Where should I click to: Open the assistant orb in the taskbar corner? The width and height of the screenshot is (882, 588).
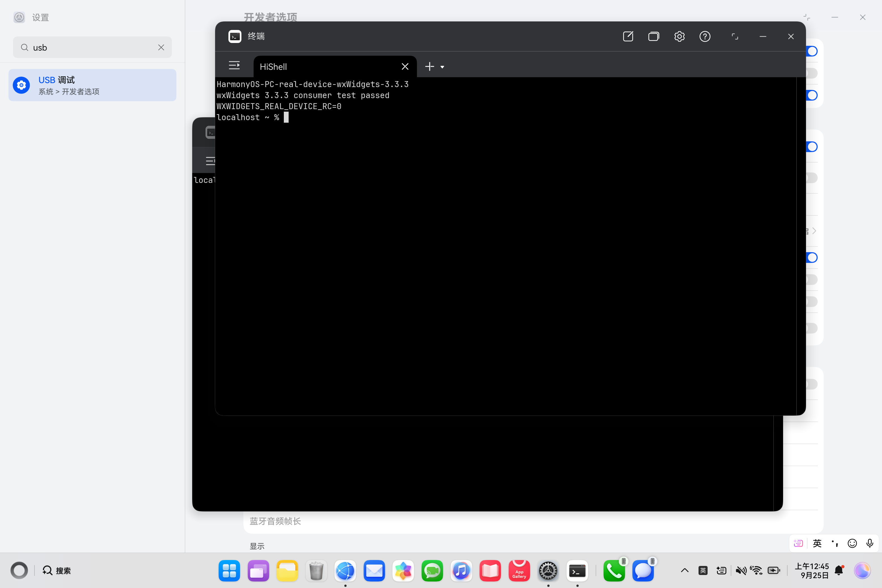[x=863, y=570]
